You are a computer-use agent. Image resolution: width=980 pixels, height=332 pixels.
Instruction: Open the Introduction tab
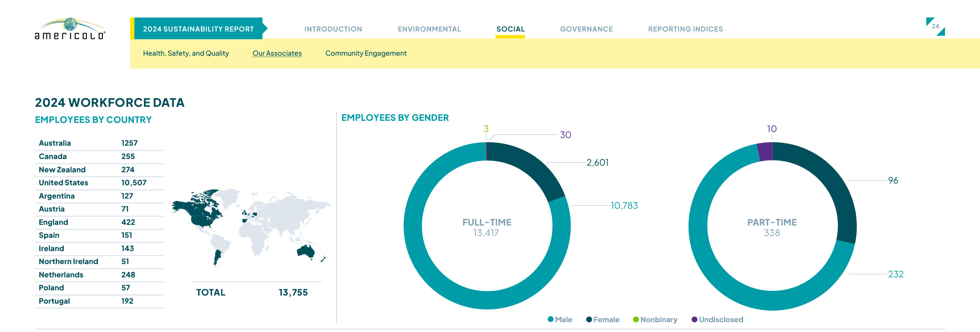[x=333, y=29]
